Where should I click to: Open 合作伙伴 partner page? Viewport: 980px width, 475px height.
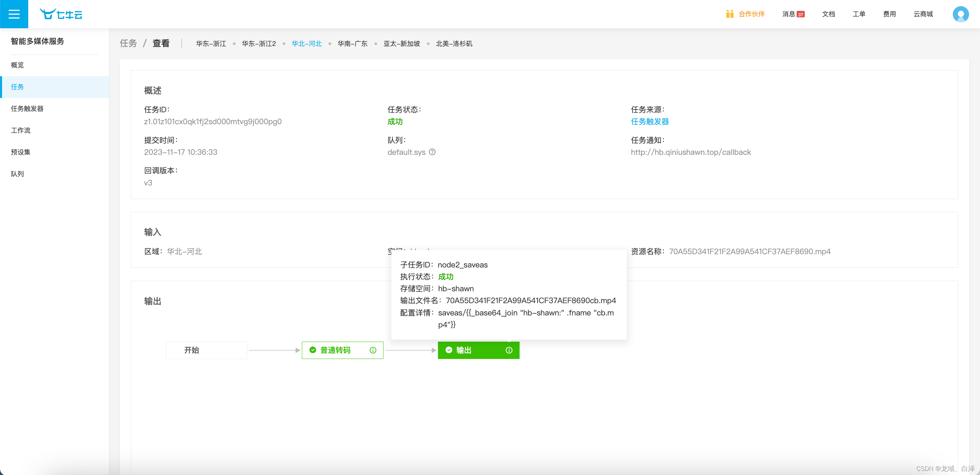[751, 14]
